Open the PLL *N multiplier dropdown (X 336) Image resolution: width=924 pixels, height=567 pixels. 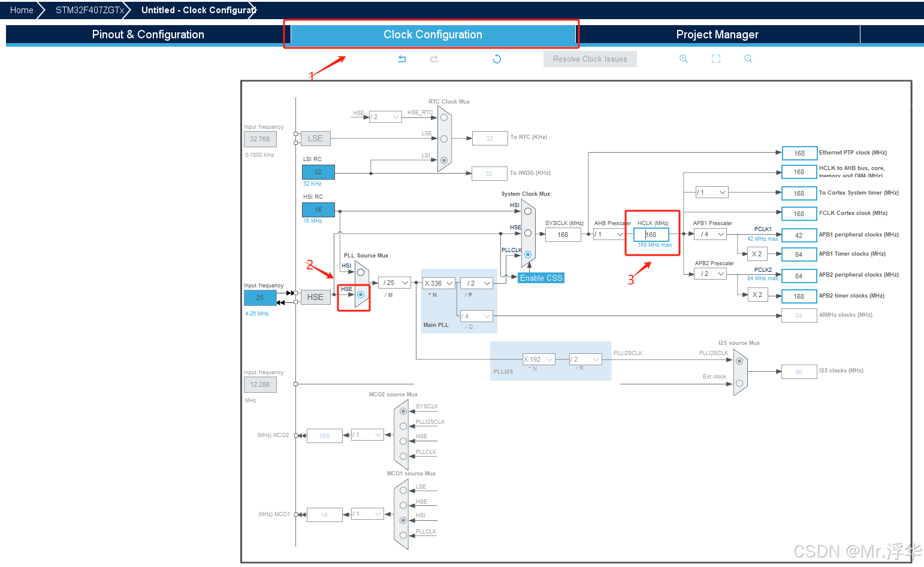(439, 283)
